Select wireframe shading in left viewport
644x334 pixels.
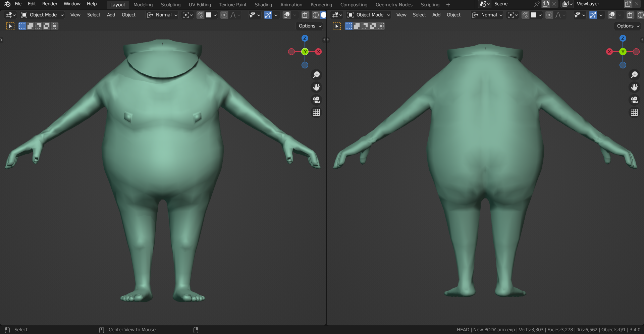pos(316,15)
